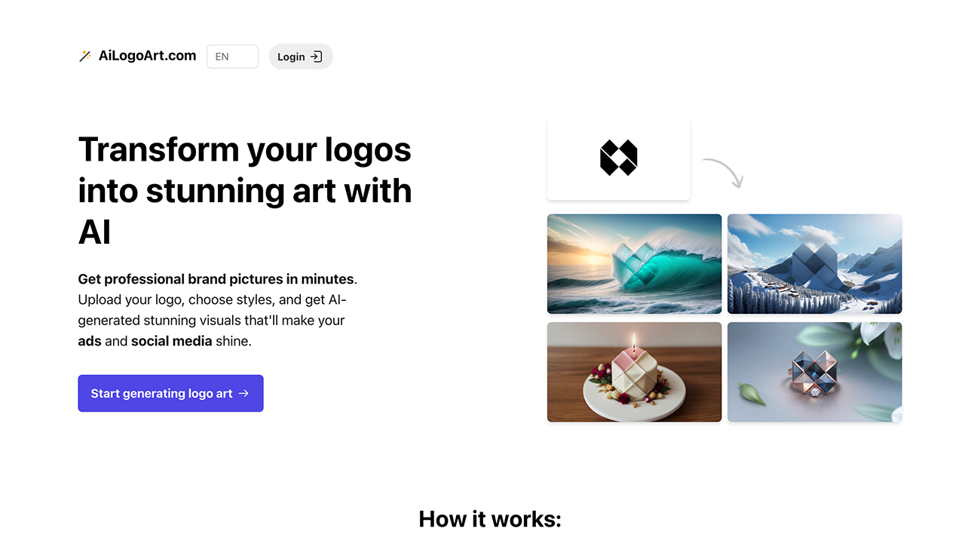Click the Login button
Viewport: 980px width, 544px height.
[x=301, y=57]
